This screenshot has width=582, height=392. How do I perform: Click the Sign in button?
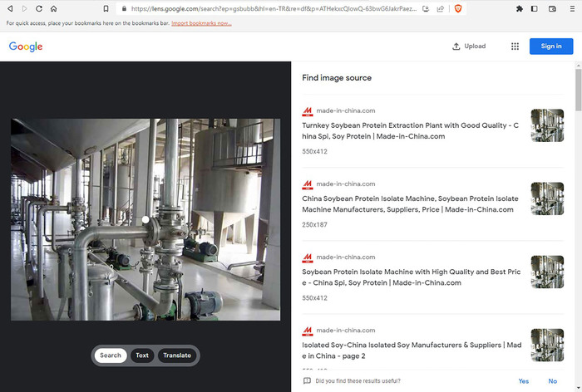[x=551, y=47]
